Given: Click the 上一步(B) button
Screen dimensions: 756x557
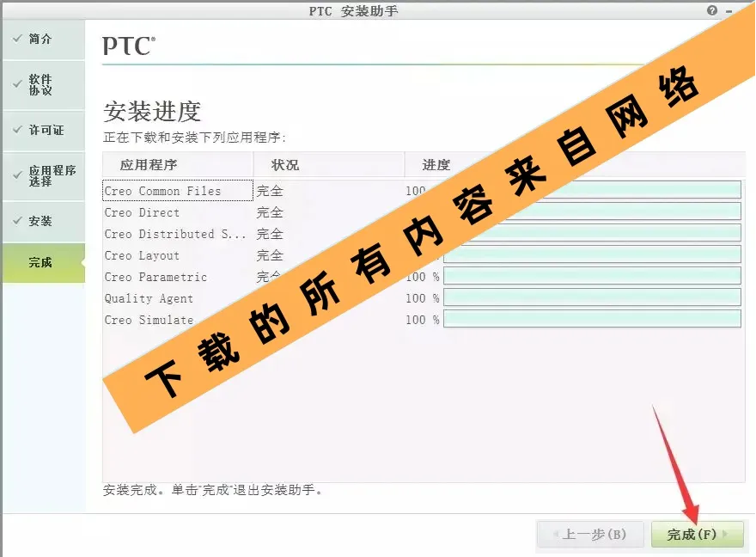Looking at the screenshot, I should tap(590, 535).
